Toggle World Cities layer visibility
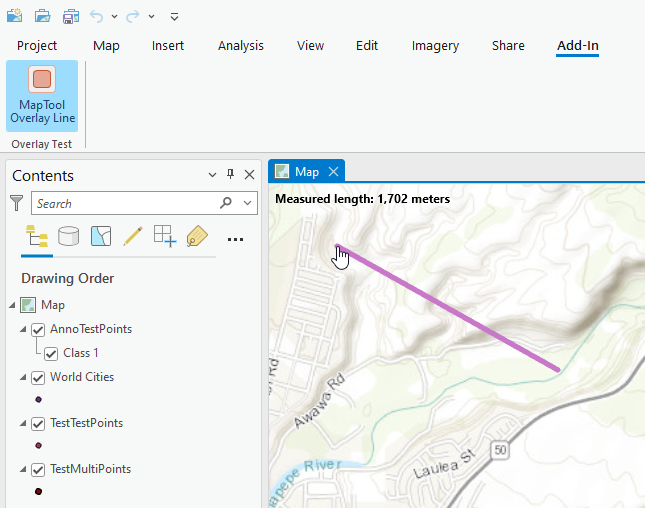645x508 pixels. (x=39, y=377)
